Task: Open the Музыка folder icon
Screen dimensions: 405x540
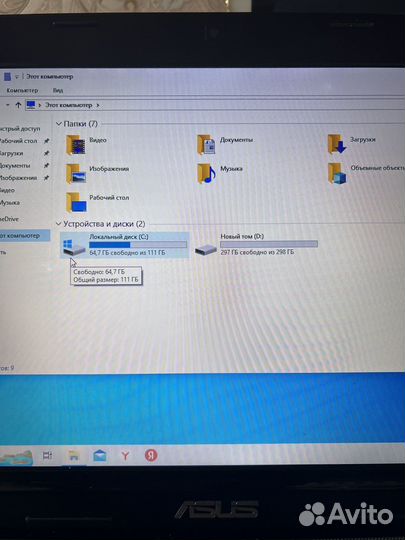Action: click(206, 173)
